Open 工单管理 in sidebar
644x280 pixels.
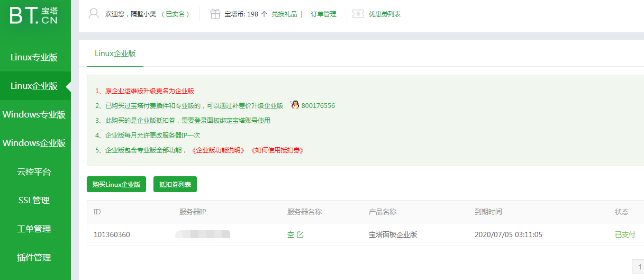click(34, 229)
